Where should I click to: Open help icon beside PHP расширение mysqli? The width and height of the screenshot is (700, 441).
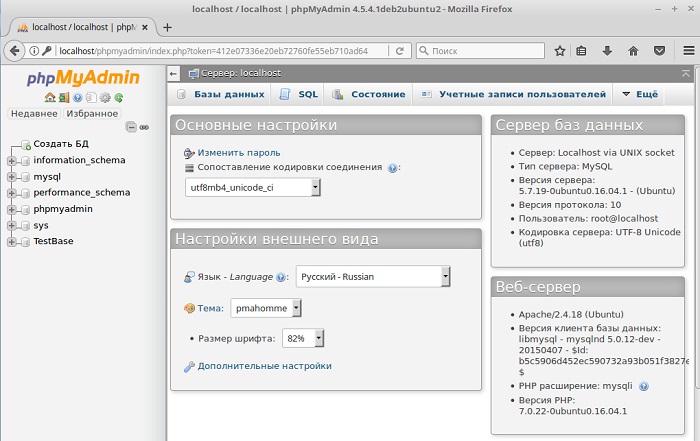(x=643, y=387)
